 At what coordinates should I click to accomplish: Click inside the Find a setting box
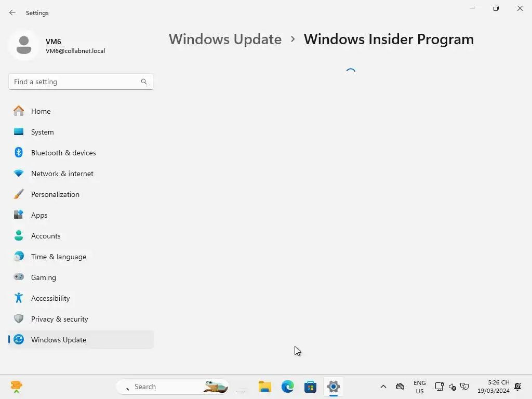[81, 82]
